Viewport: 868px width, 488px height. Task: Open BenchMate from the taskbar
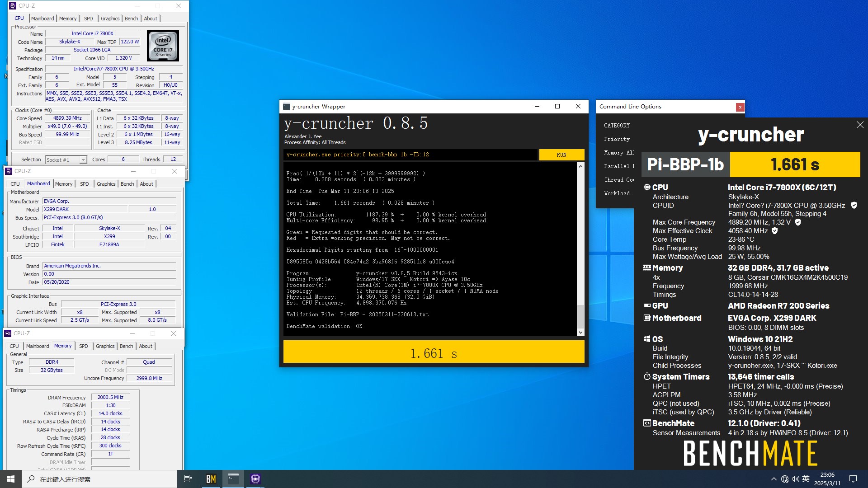pyautogui.click(x=211, y=479)
